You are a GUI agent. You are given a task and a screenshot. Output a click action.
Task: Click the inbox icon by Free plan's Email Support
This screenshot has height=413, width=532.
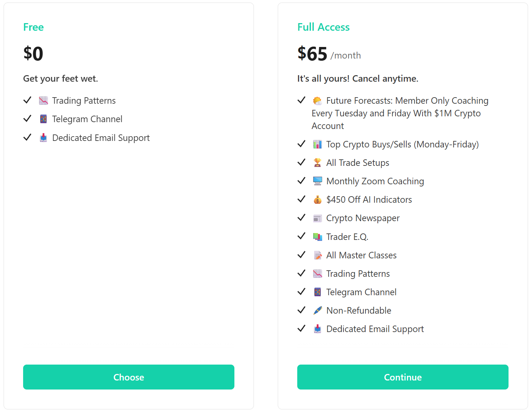coord(43,138)
